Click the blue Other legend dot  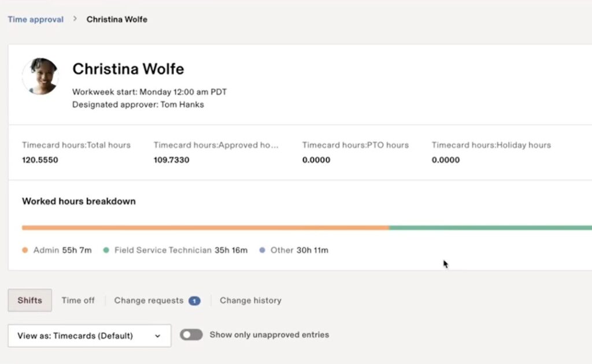pos(264,250)
